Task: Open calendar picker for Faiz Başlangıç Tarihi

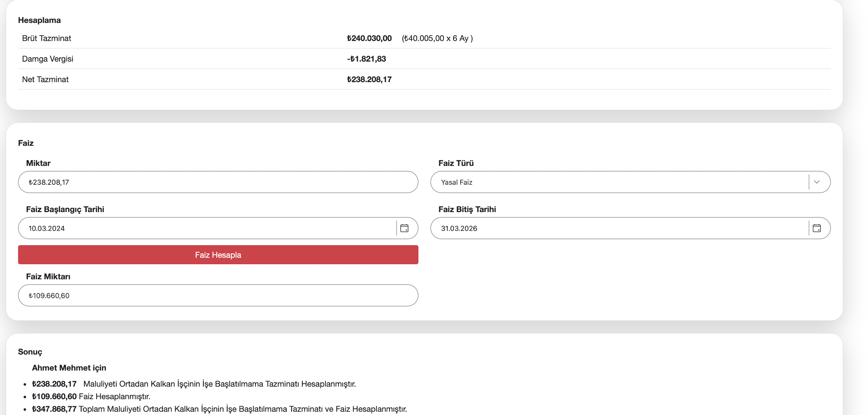Action: [404, 228]
